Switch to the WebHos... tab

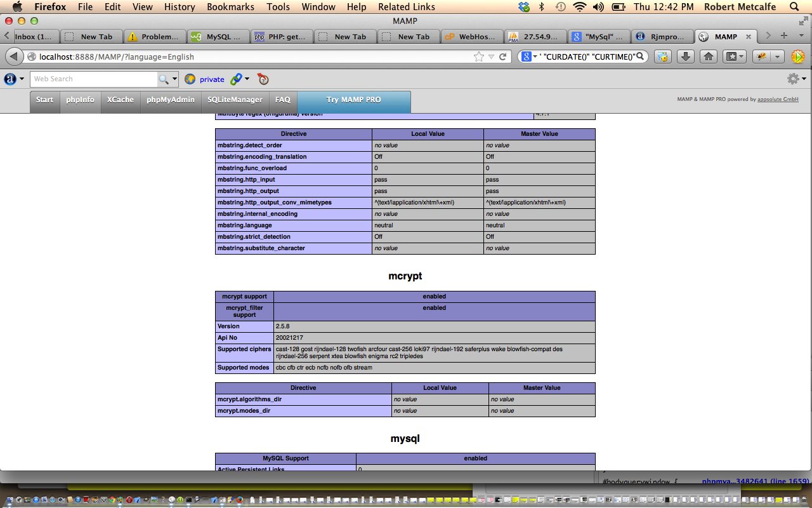pyautogui.click(x=473, y=36)
